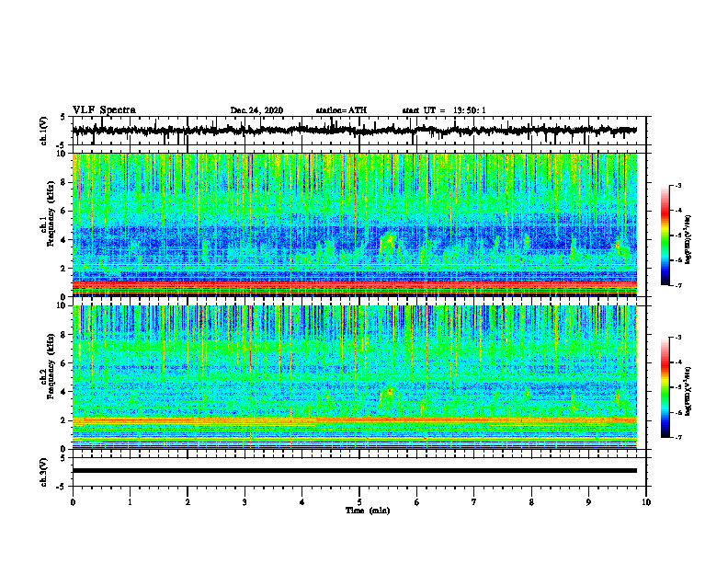Click the ch.1 "Frequency (kHz)" axis label
This screenshot has height=563, width=728.
51,214
